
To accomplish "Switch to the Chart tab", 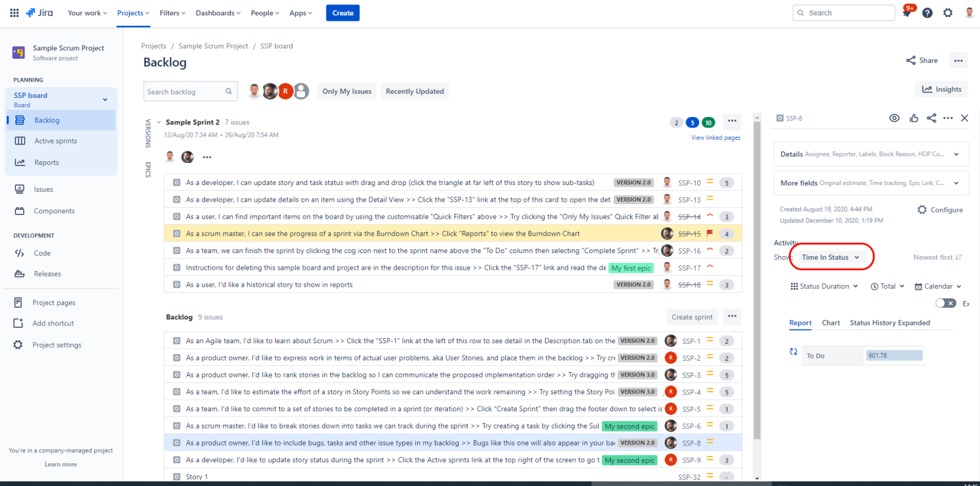I will coord(831,323).
